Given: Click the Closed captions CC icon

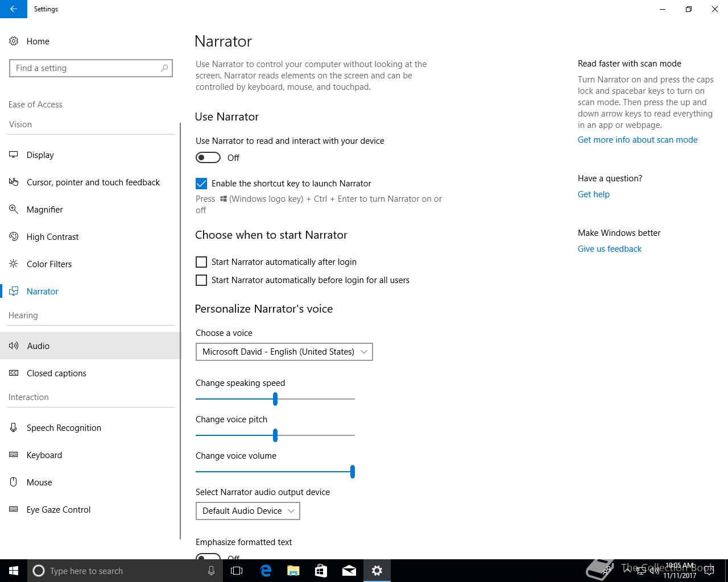Looking at the screenshot, I should 14,373.
